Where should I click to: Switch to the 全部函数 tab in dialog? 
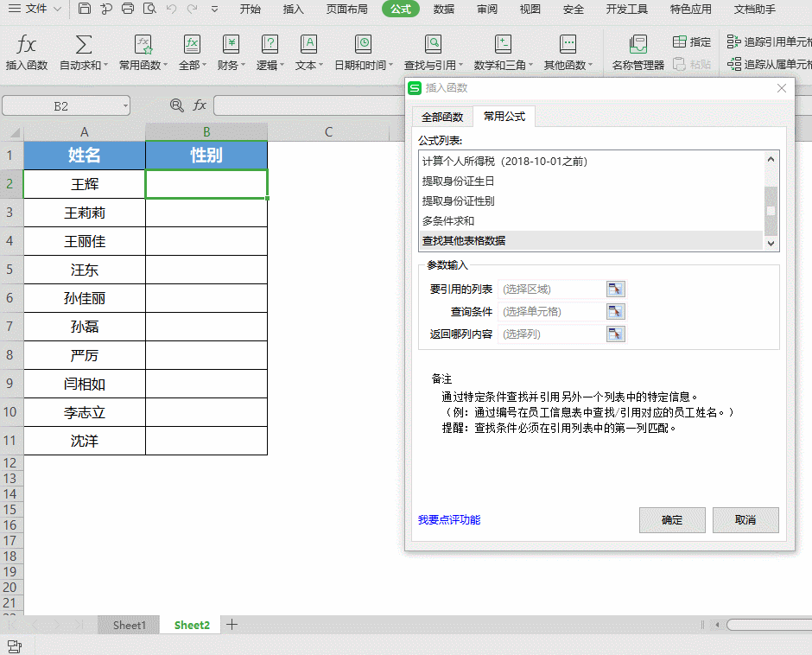pyautogui.click(x=441, y=117)
